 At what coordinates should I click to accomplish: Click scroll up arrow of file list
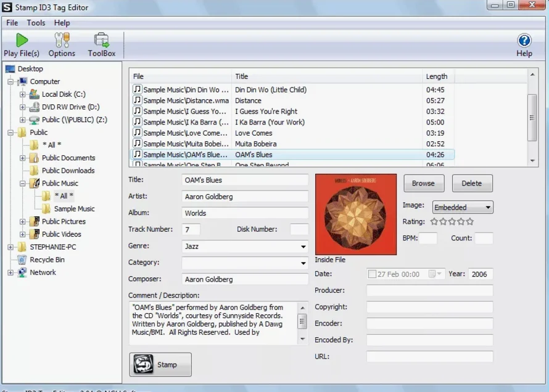click(x=532, y=75)
